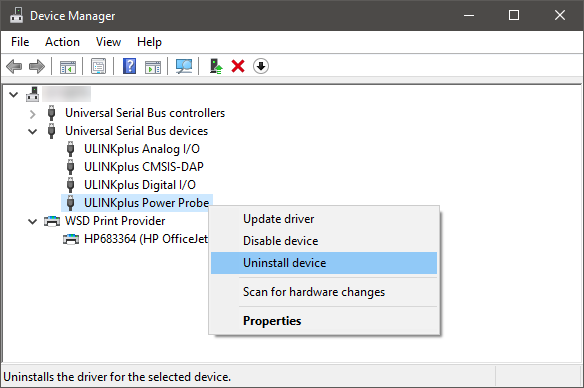The width and height of the screenshot is (584, 388).
Task: Open the Properties sheet toolbar icon
Action: (98, 67)
